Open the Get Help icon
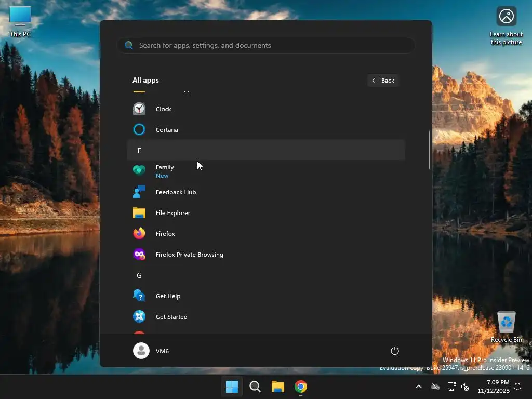Image resolution: width=532 pixels, height=399 pixels. (x=139, y=296)
